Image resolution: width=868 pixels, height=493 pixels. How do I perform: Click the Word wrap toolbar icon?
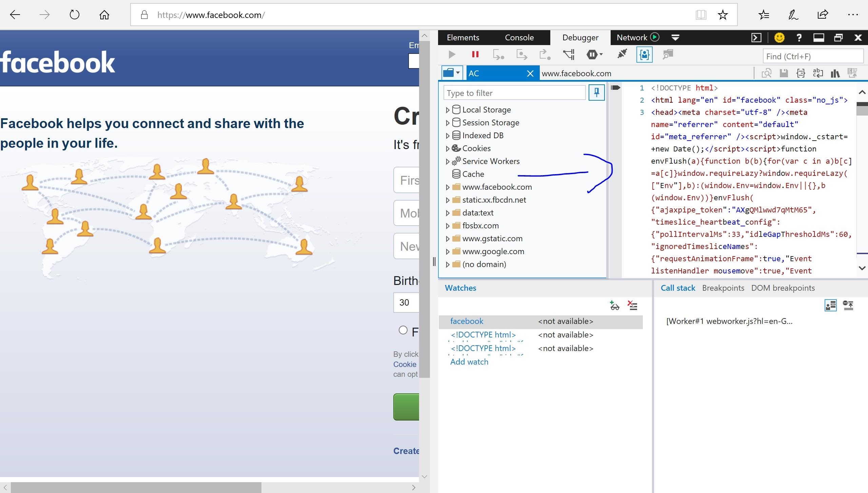point(818,73)
